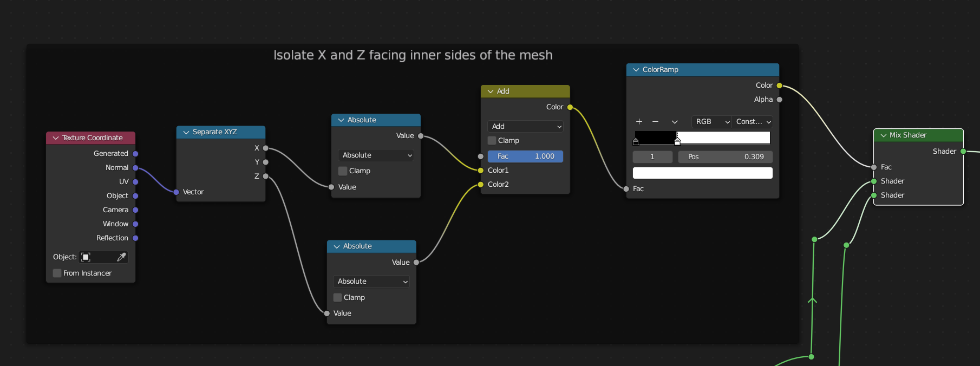Viewport: 980px width, 366px height.
Task: Click the Pos 0.309 slider field
Action: [726, 157]
